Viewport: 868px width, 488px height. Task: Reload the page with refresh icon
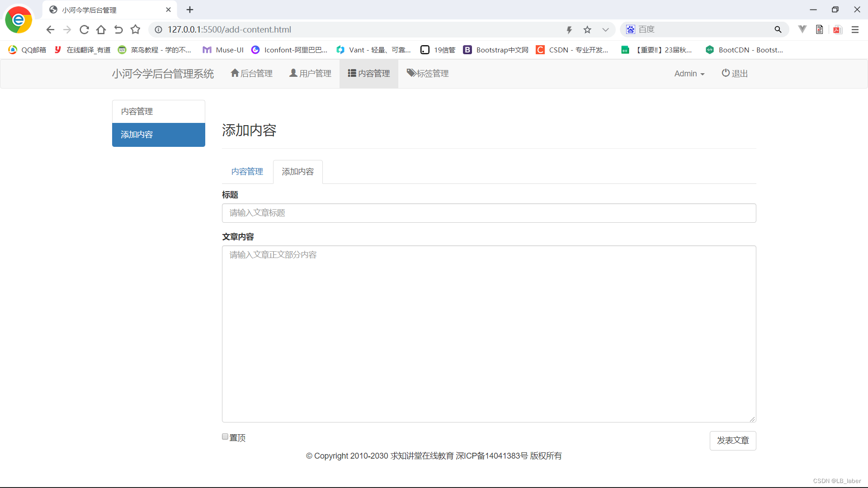84,29
